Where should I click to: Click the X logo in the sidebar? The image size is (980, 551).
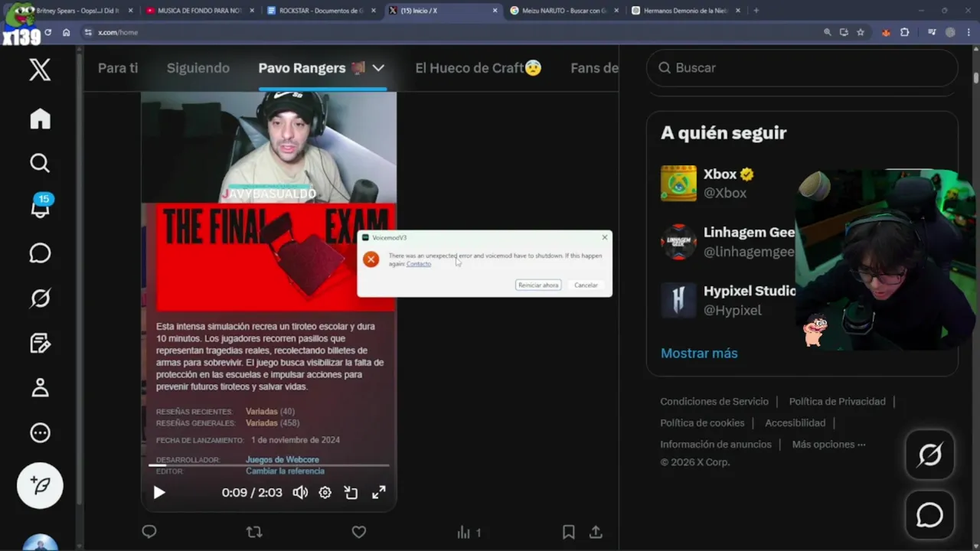40,70
